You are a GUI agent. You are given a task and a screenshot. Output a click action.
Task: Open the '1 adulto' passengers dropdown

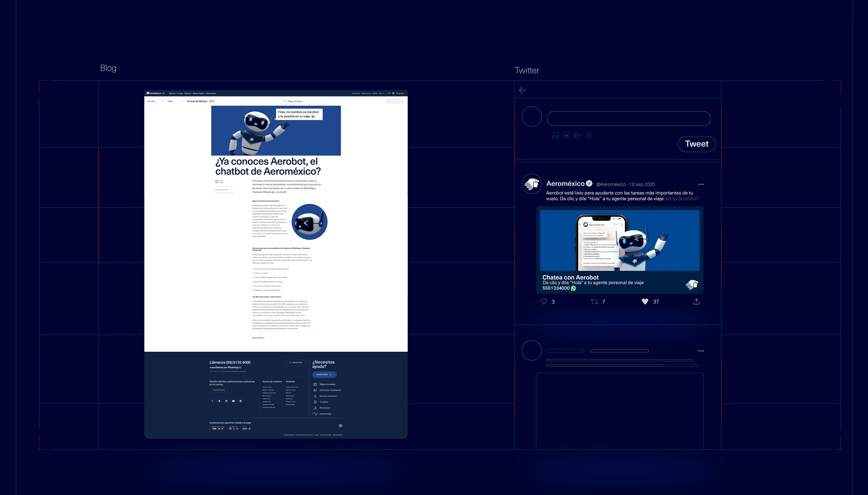tap(175, 101)
